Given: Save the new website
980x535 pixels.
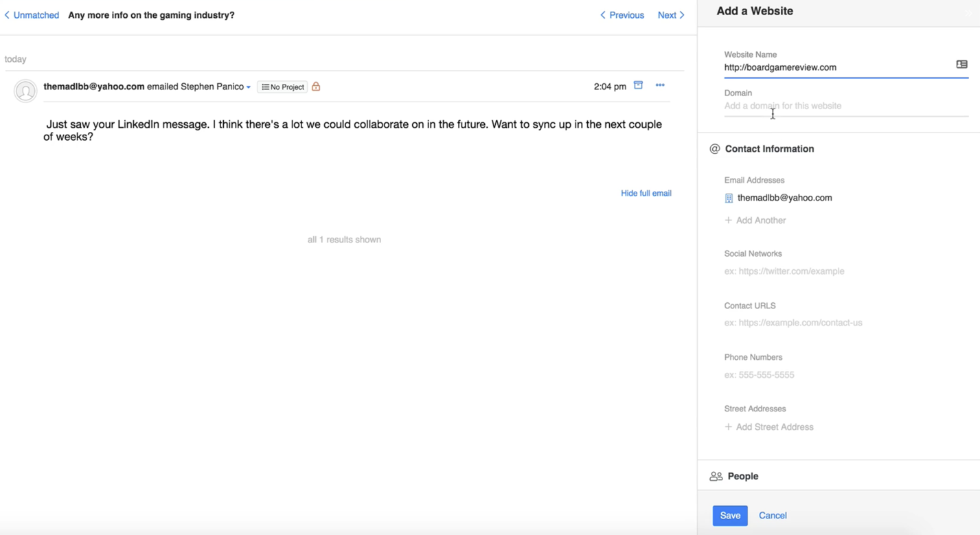Looking at the screenshot, I should pos(729,515).
